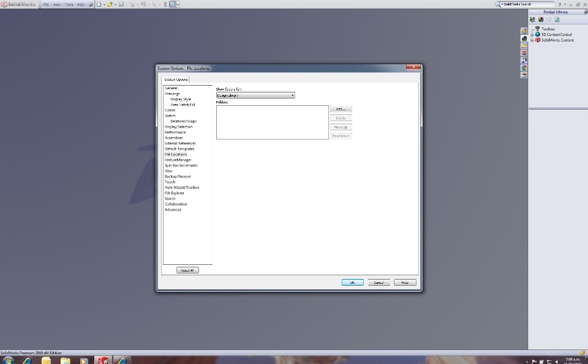Open View Palette task pane tab

pyautogui.click(x=524, y=61)
